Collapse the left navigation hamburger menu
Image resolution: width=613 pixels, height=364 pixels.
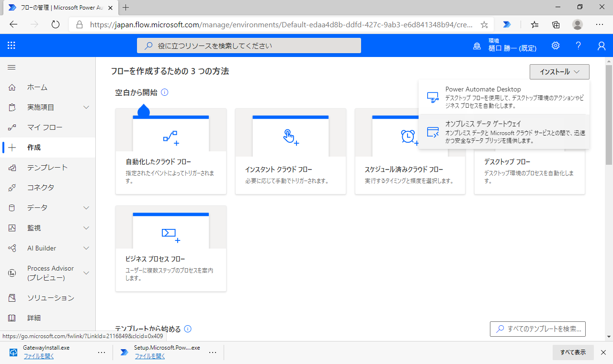11,68
